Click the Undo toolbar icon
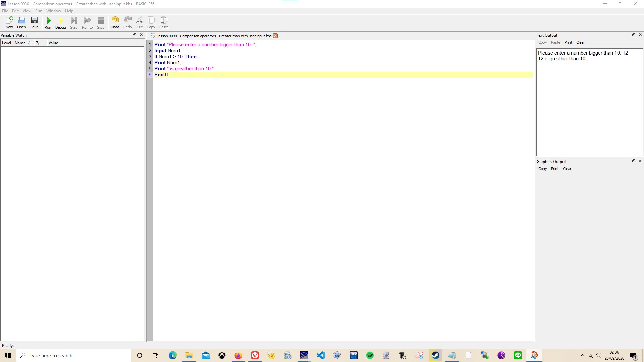 [115, 23]
